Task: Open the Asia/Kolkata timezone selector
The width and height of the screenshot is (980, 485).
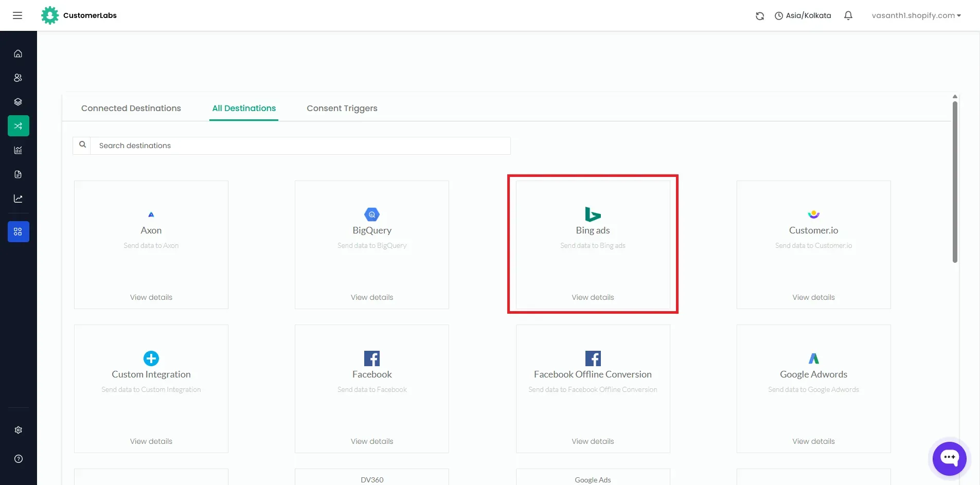Action: [803, 15]
